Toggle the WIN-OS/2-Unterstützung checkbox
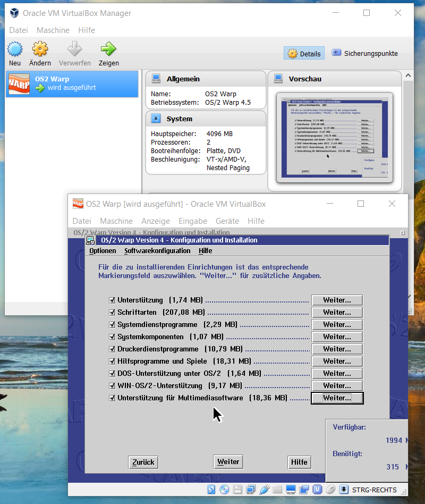425x504 pixels. 112,386
